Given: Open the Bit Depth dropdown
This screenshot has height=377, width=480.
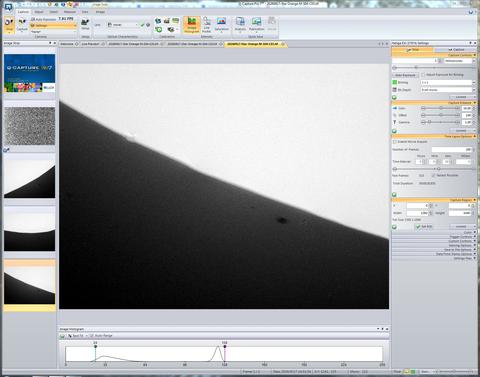Looking at the screenshot, I should pos(448,90).
